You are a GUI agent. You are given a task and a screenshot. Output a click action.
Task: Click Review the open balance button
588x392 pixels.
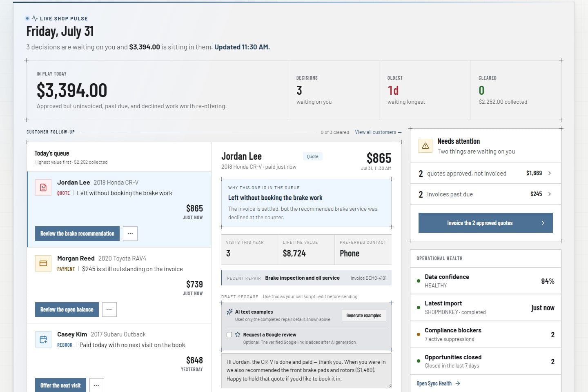tap(67, 310)
